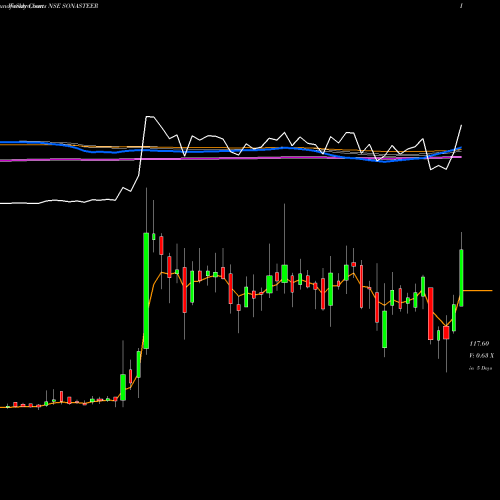Click the final green candle at chart's right edge
This screenshot has height=500, width=500.
[461, 278]
